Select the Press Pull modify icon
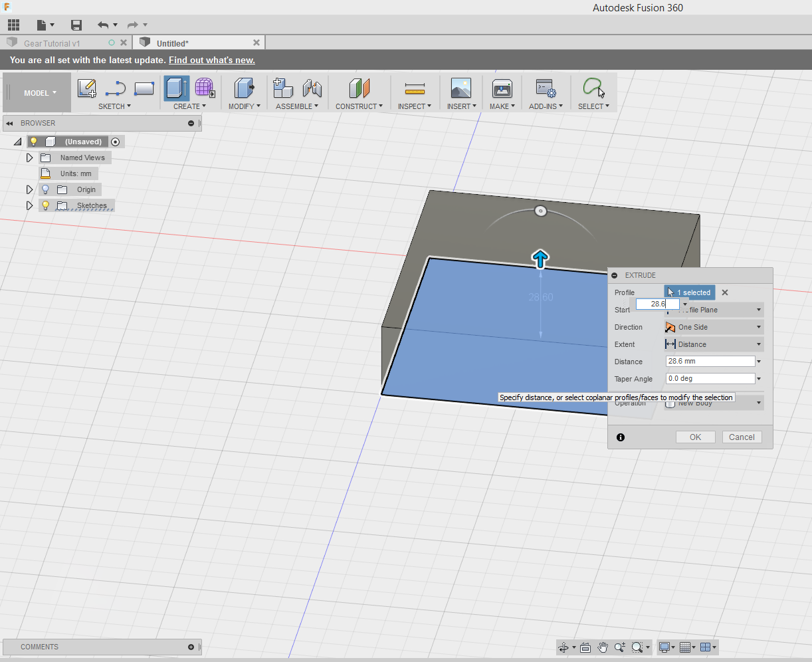Viewport: 812px width, 662px height. click(245, 88)
